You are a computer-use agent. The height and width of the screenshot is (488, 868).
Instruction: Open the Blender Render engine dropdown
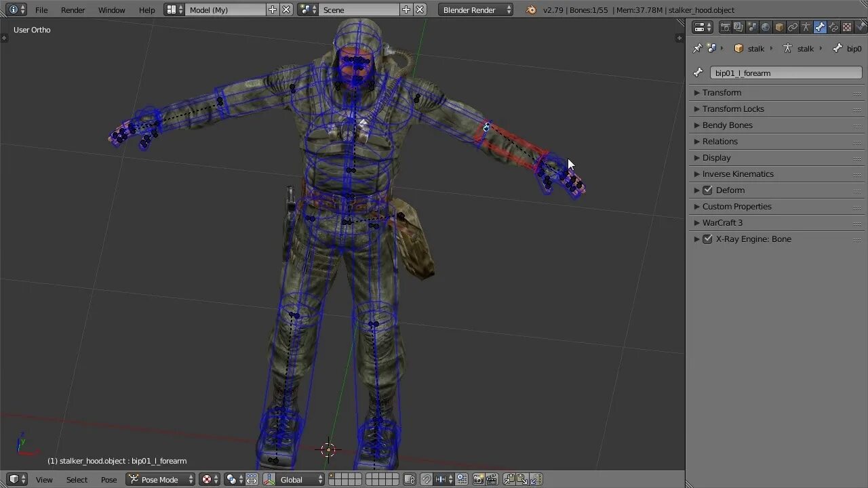coord(475,10)
